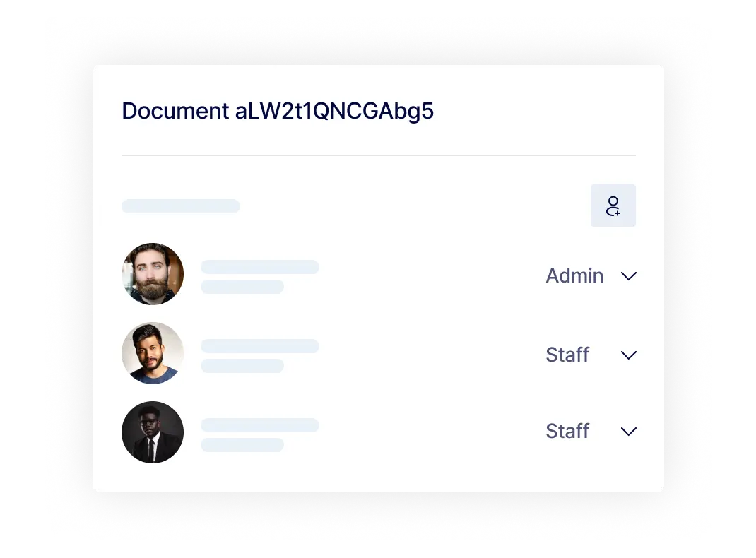Click the Admin role label
The image size is (756, 558).
point(574,275)
